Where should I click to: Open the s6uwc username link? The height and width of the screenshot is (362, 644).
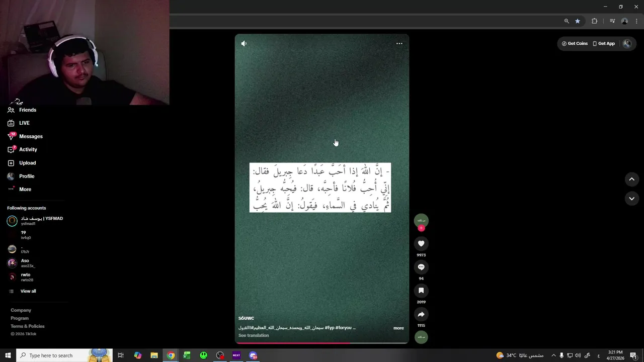pos(246,318)
